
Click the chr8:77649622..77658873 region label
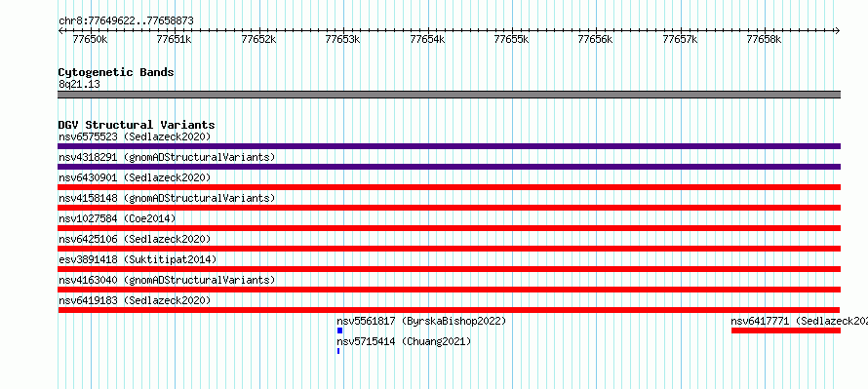(x=126, y=20)
